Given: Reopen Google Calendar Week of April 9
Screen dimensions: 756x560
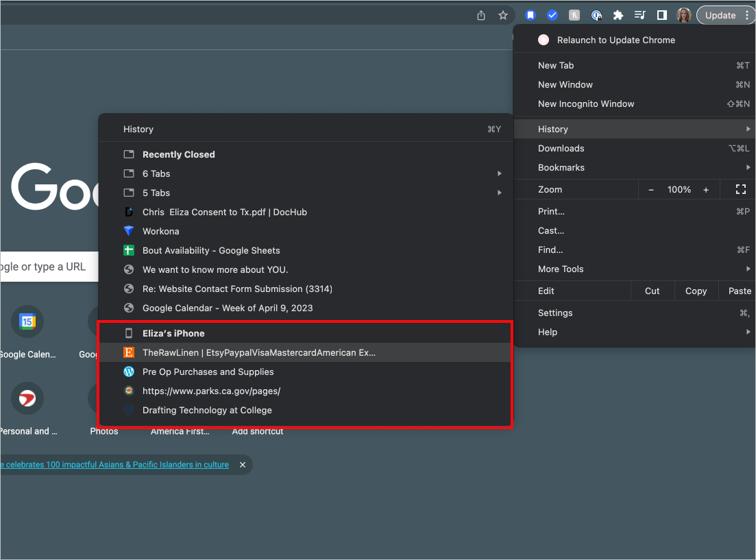Looking at the screenshot, I should [306, 308].
